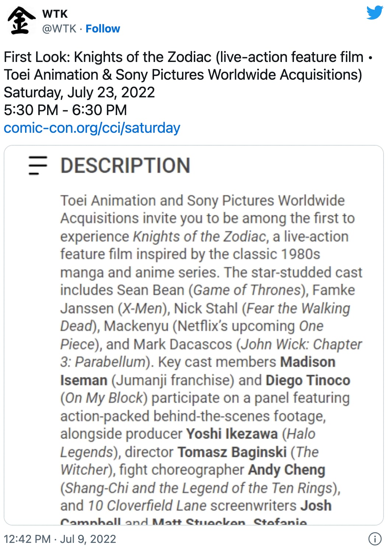Click the italic 'Knights of the Zodiac' title
392x551 pixels.
[199, 236]
